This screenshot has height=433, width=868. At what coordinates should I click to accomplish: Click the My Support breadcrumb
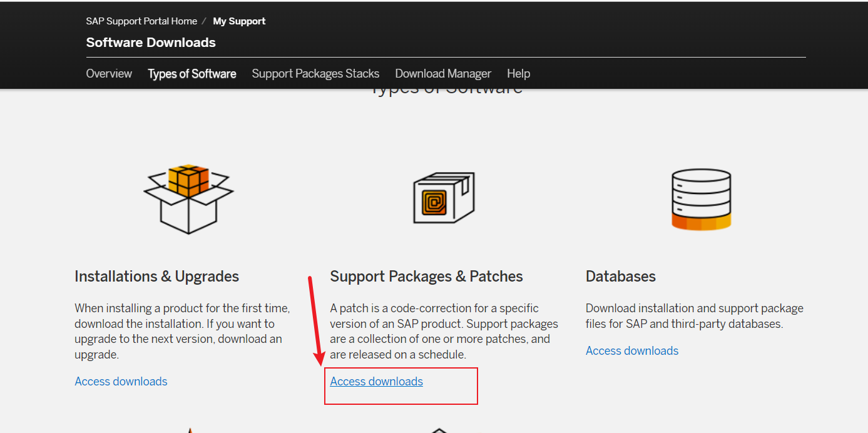click(x=239, y=21)
